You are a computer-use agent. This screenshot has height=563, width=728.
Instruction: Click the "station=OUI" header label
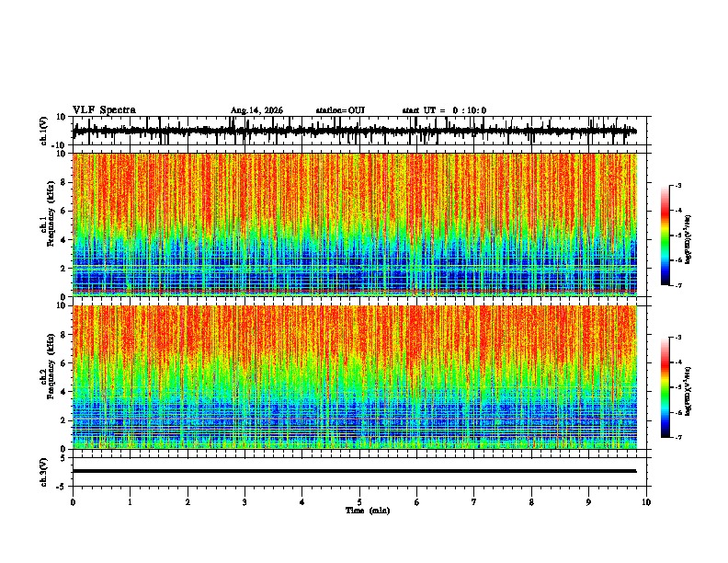(x=340, y=110)
